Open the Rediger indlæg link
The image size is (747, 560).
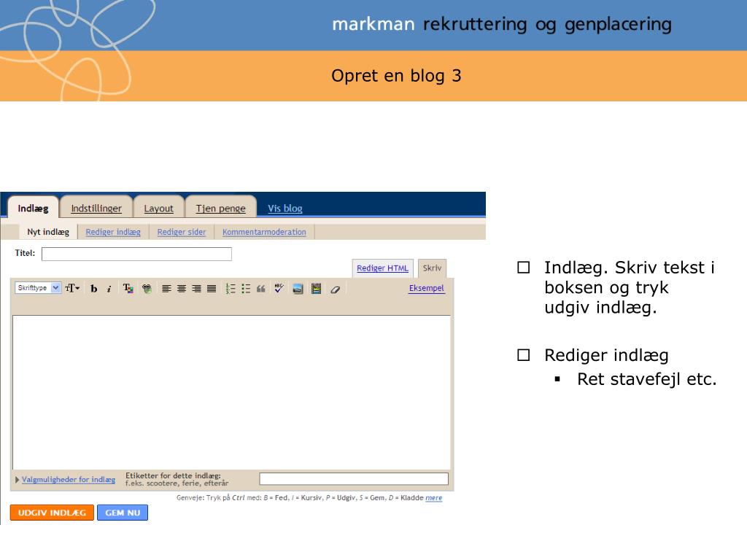click(113, 232)
